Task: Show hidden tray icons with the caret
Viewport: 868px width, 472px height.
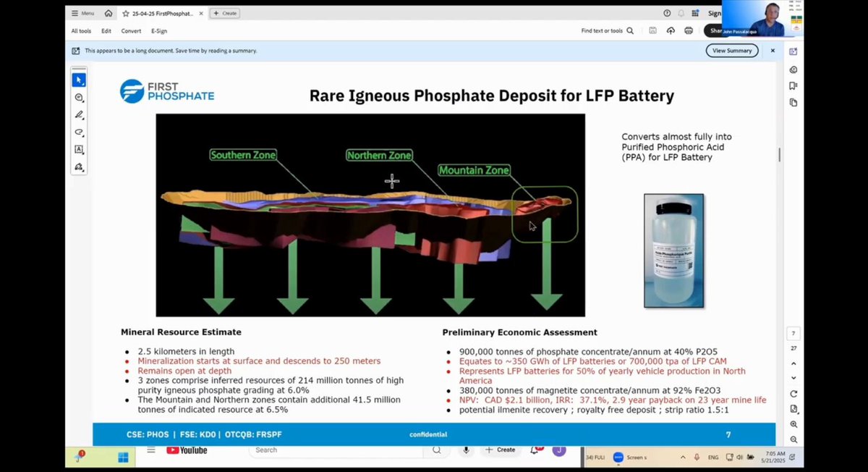Action: click(x=683, y=458)
